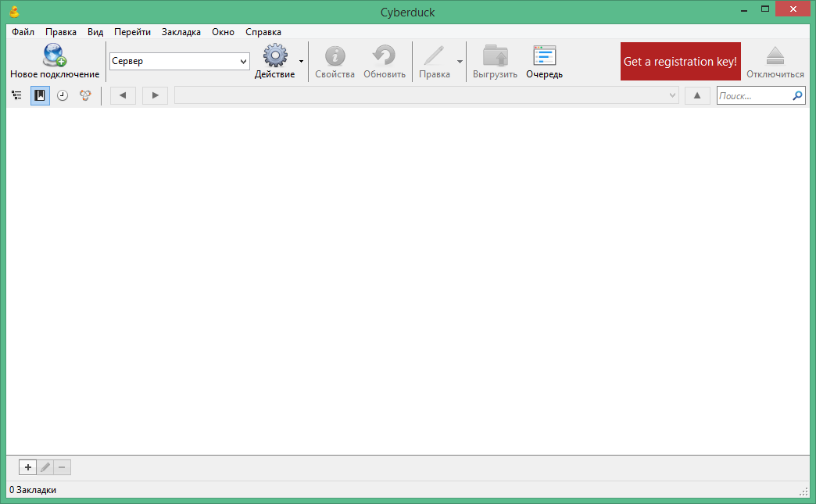Click the Edit pencil toolbar icon
Screen dimensions: 816x504
pos(434,55)
